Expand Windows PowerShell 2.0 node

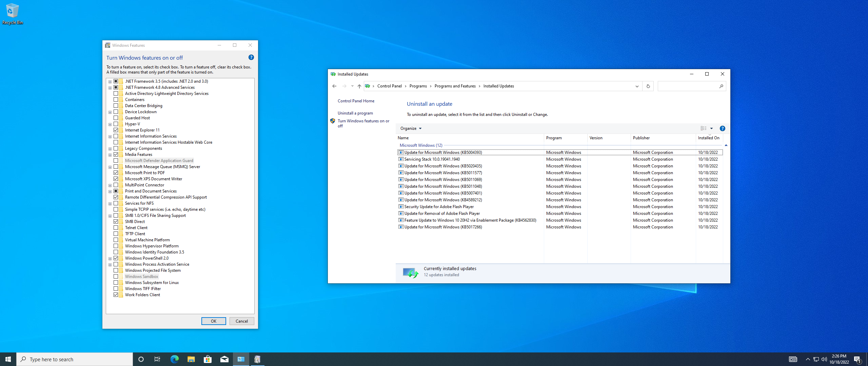(x=110, y=259)
